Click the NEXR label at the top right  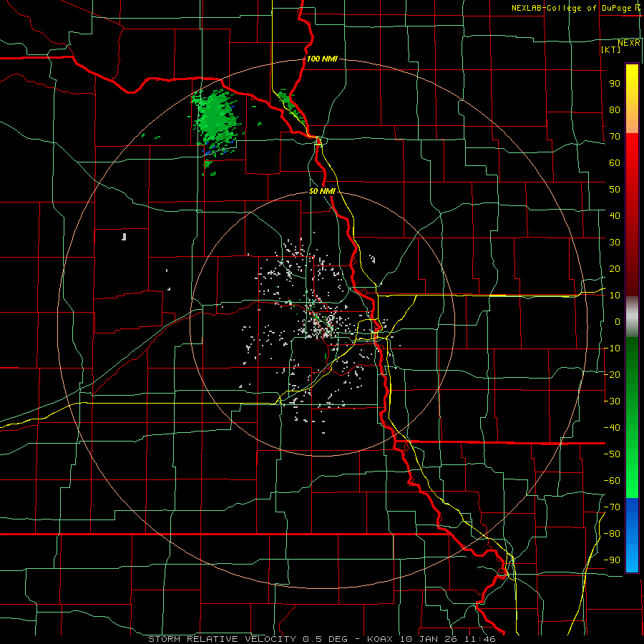[x=629, y=43]
